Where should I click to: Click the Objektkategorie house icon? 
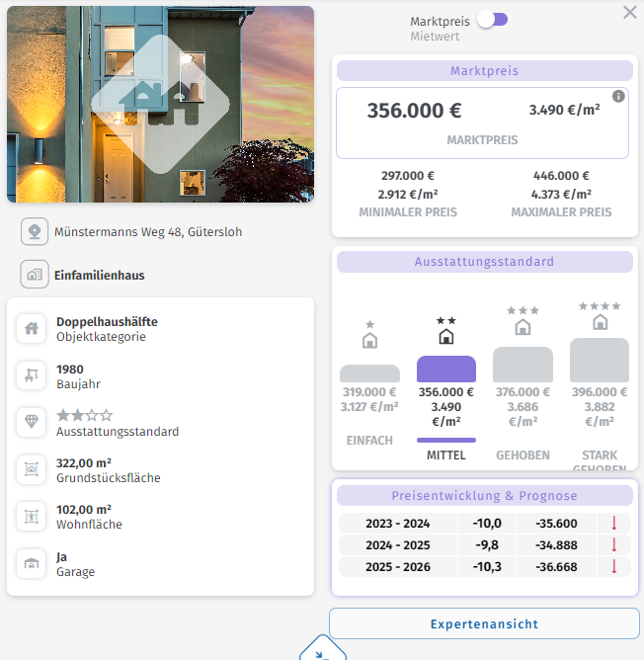point(32,328)
